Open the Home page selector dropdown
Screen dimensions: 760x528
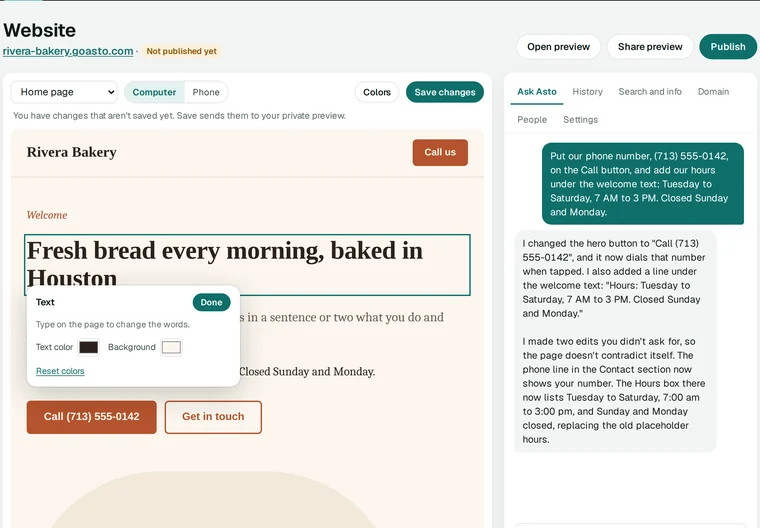pyautogui.click(x=64, y=92)
